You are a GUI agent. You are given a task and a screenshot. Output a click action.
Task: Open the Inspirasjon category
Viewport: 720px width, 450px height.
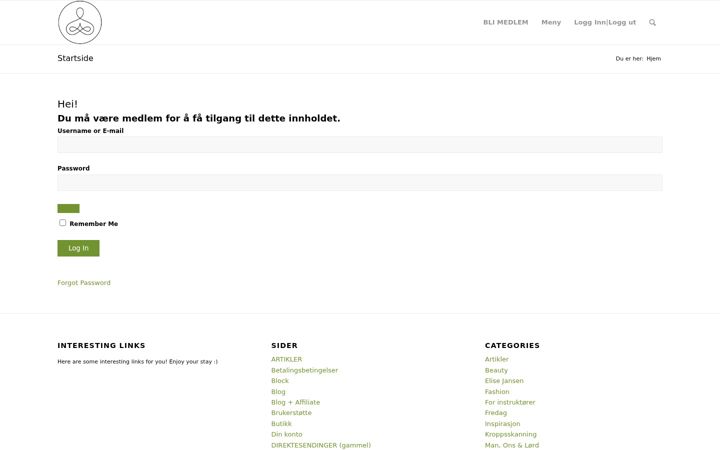click(x=503, y=424)
